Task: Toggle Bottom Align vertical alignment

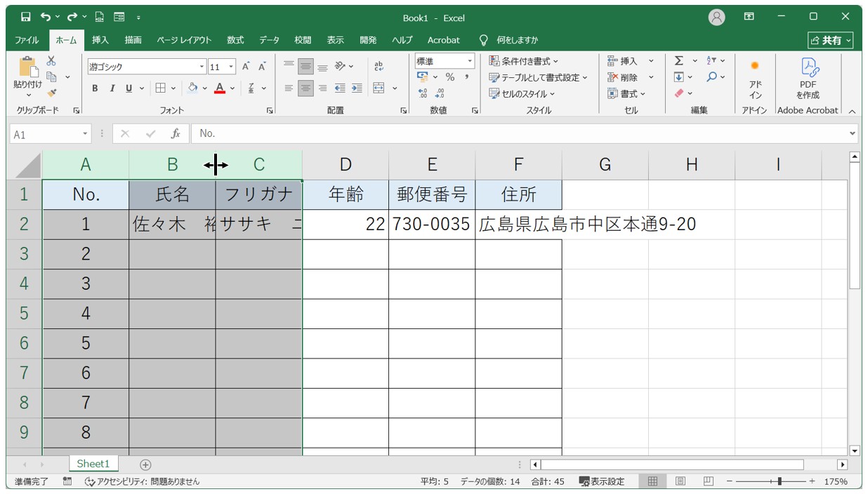Action: tap(322, 67)
